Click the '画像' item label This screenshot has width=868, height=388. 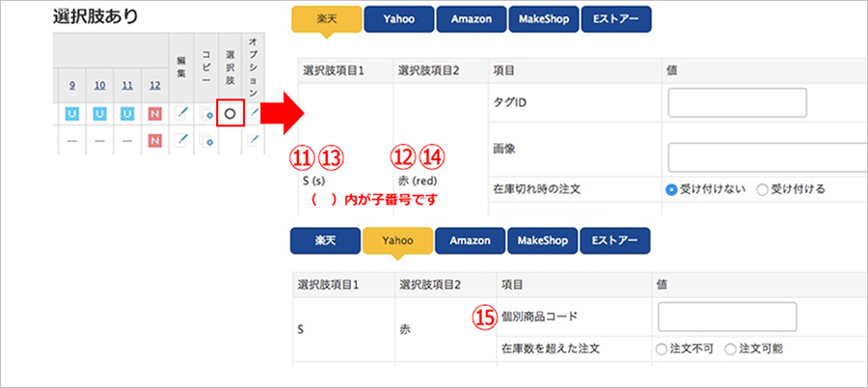[502, 149]
